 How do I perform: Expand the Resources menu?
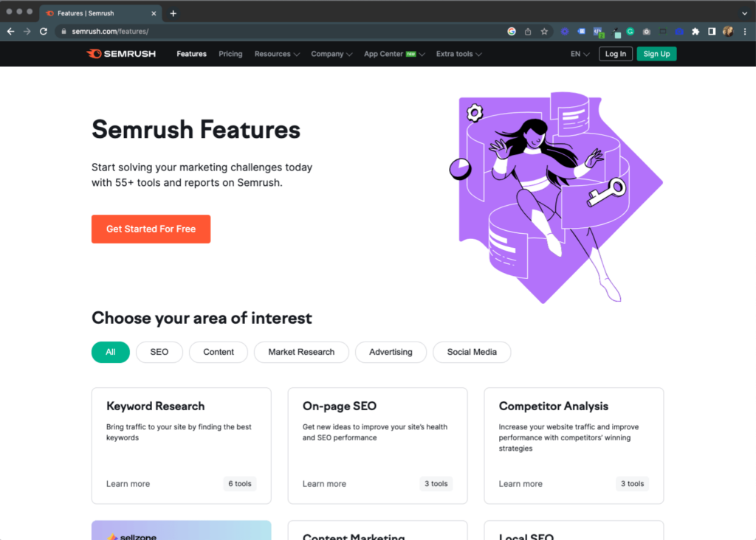click(x=278, y=54)
